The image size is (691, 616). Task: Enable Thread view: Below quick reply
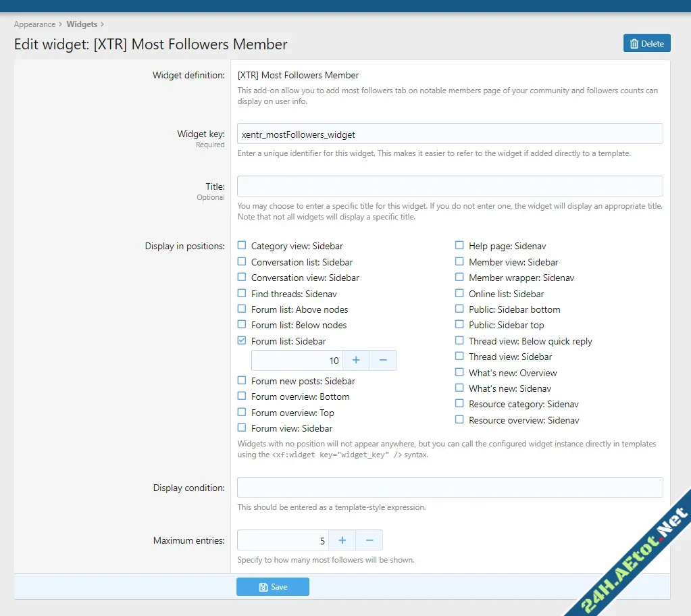(459, 341)
